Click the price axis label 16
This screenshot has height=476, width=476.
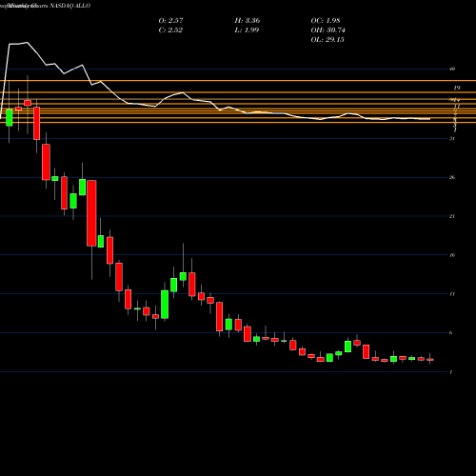pos(452,255)
